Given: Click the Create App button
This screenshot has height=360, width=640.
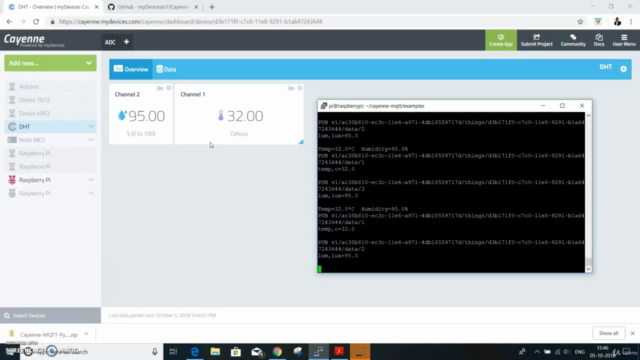Looking at the screenshot, I should tap(501, 40).
